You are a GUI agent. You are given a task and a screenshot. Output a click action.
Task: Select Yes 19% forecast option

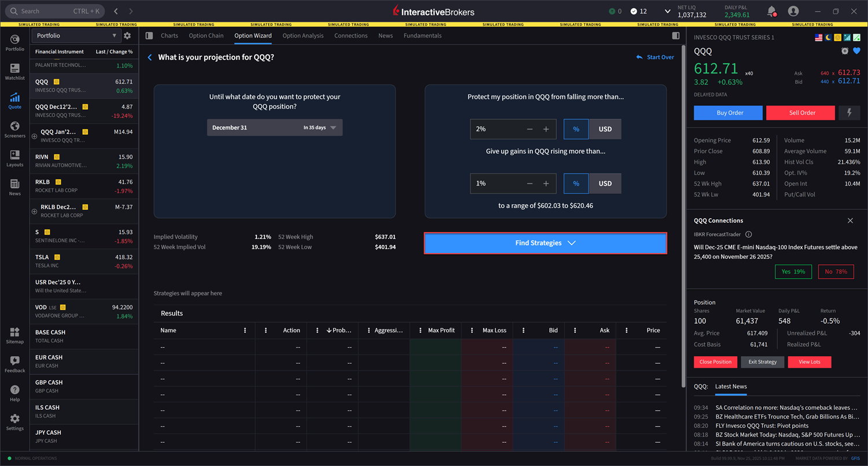(x=793, y=272)
